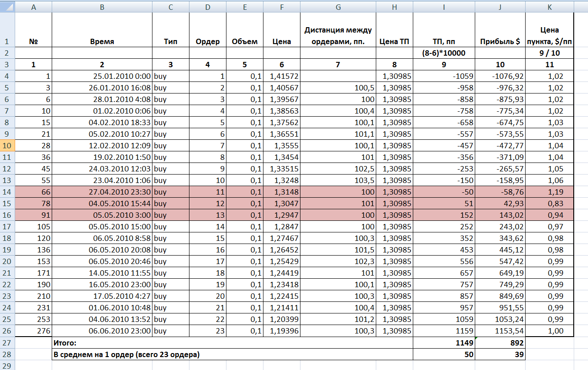Select cell with time 27.04.2010 23:30
The width and height of the screenshot is (588, 370).
pos(102,192)
